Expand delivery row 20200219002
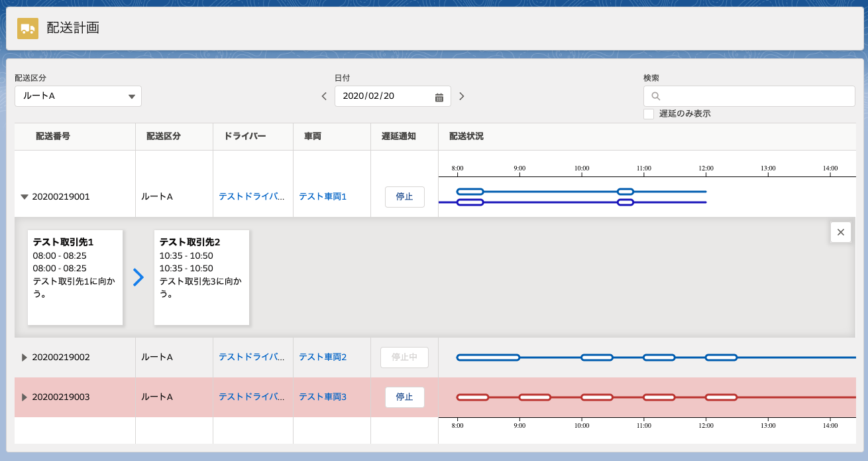Viewport: 868px width, 461px height. click(25, 358)
